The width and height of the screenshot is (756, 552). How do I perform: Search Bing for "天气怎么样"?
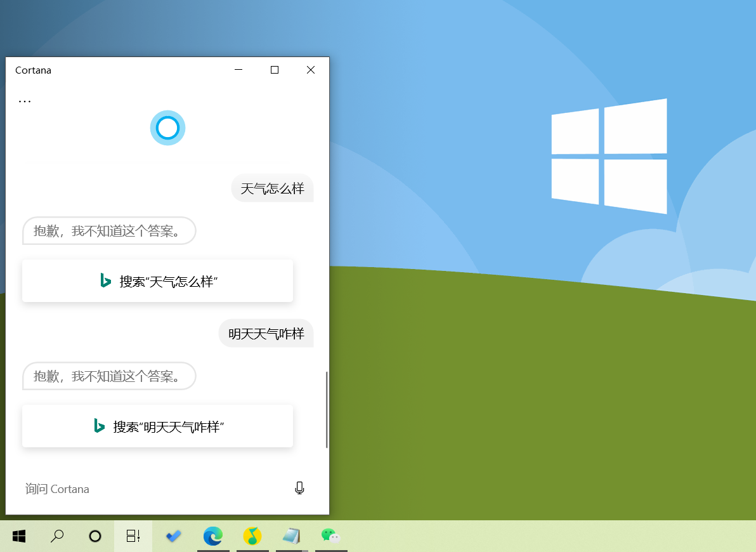pos(158,281)
